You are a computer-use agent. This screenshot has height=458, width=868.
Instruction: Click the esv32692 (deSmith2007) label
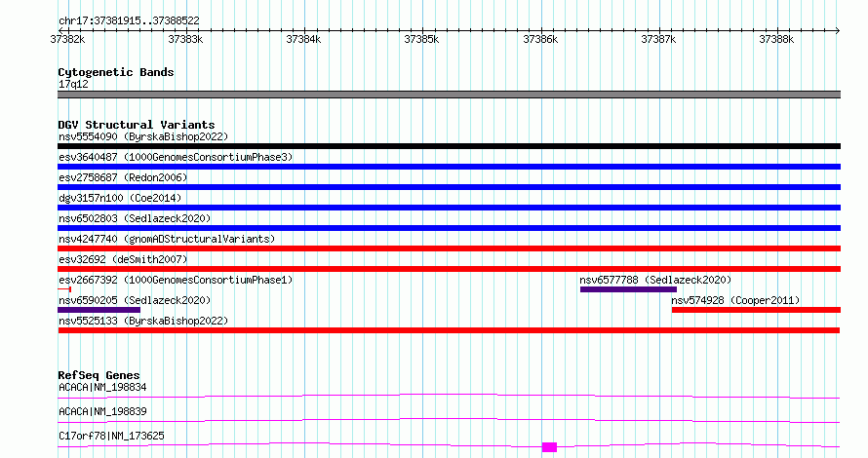(x=123, y=259)
